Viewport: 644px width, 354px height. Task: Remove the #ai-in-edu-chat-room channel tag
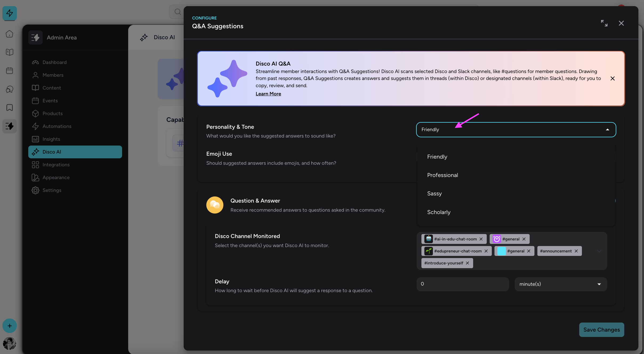481,239
